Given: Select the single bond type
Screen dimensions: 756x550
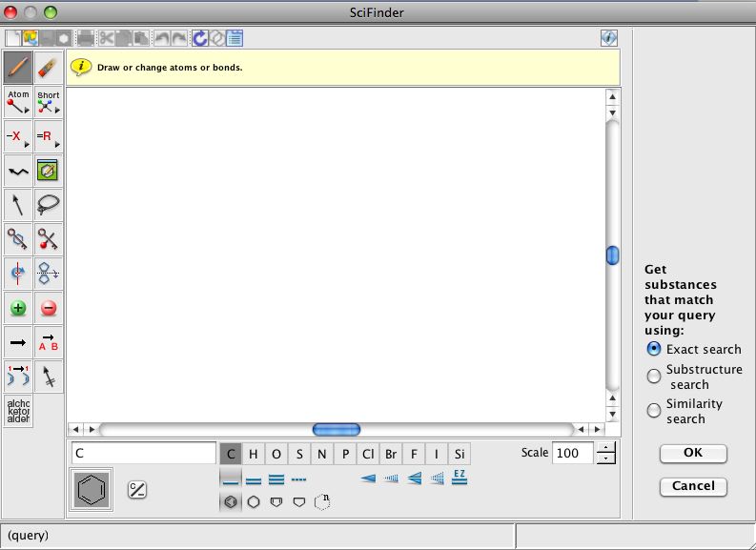Looking at the screenshot, I should pos(231,479).
